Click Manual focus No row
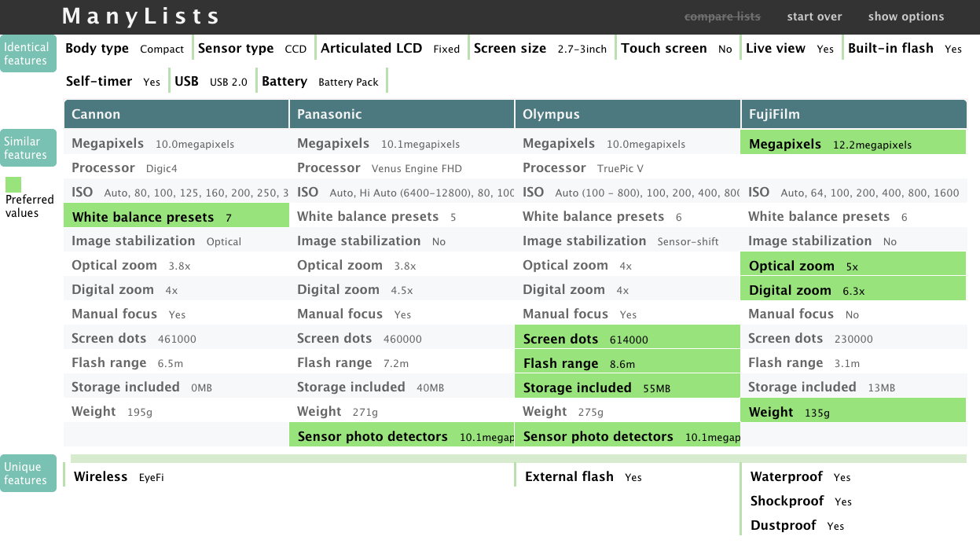This screenshot has height=551, width=980. point(853,314)
